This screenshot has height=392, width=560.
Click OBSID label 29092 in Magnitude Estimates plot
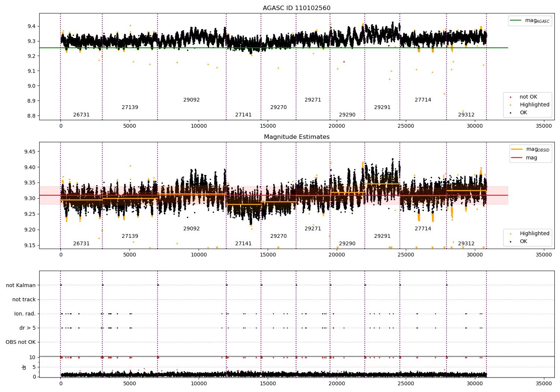coord(192,229)
